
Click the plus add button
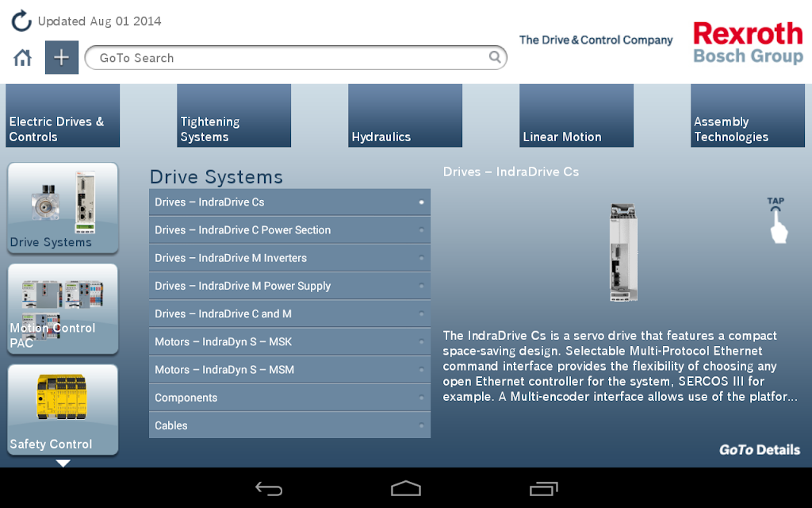pyautogui.click(x=62, y=57)
